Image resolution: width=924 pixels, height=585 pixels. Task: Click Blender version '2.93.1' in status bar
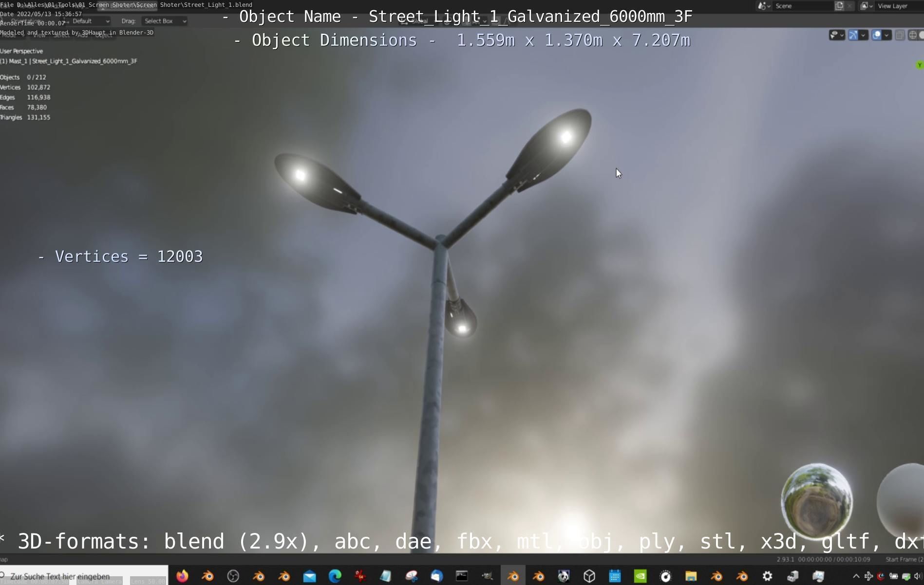[x=785, y=559]
